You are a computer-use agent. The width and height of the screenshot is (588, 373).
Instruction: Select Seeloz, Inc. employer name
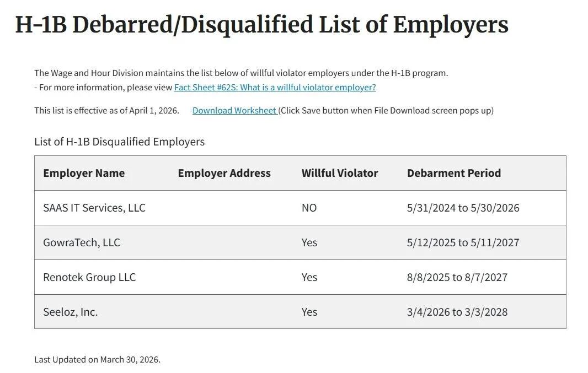coord(71,312)
